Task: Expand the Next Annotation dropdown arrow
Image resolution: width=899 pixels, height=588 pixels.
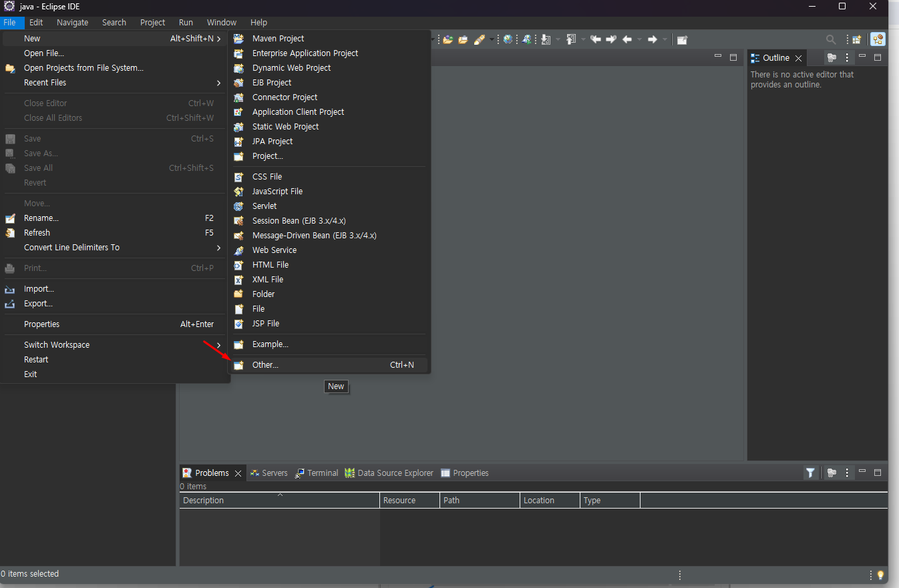Action: click(558, 39)
